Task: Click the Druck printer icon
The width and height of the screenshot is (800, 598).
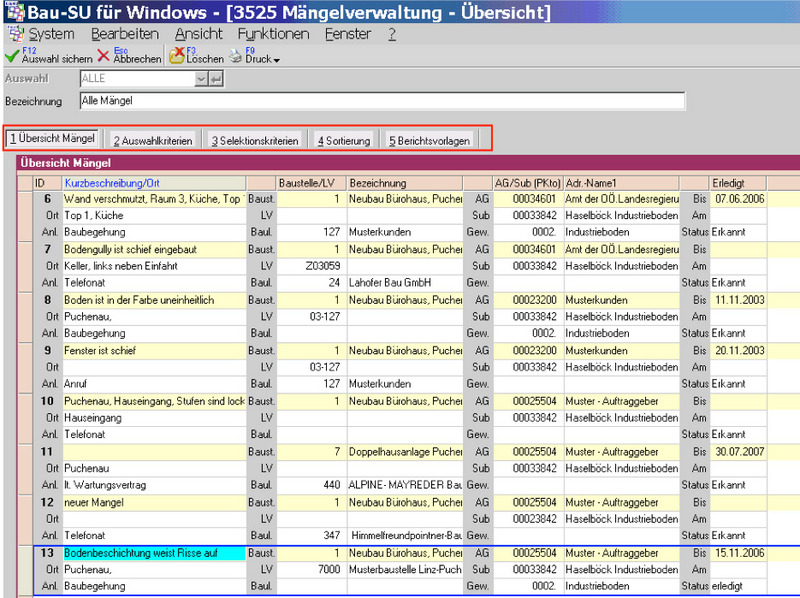Action: point(236,57)
